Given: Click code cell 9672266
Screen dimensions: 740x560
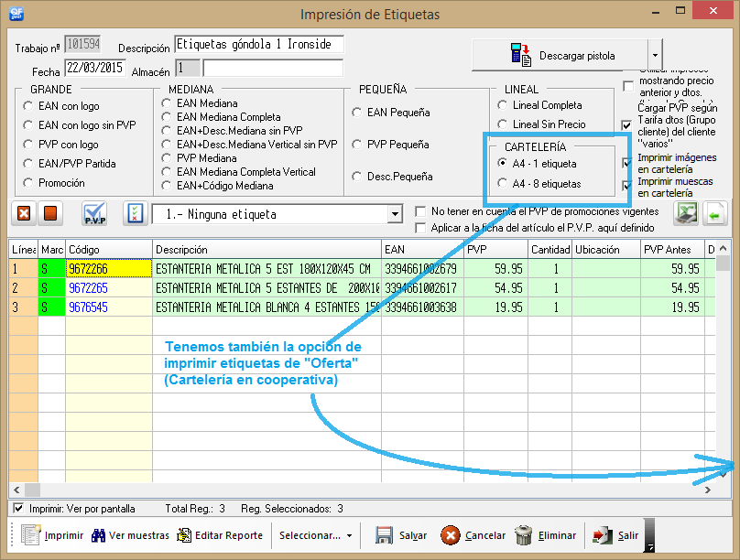Looking at the screenshot, I should (109, 269).
